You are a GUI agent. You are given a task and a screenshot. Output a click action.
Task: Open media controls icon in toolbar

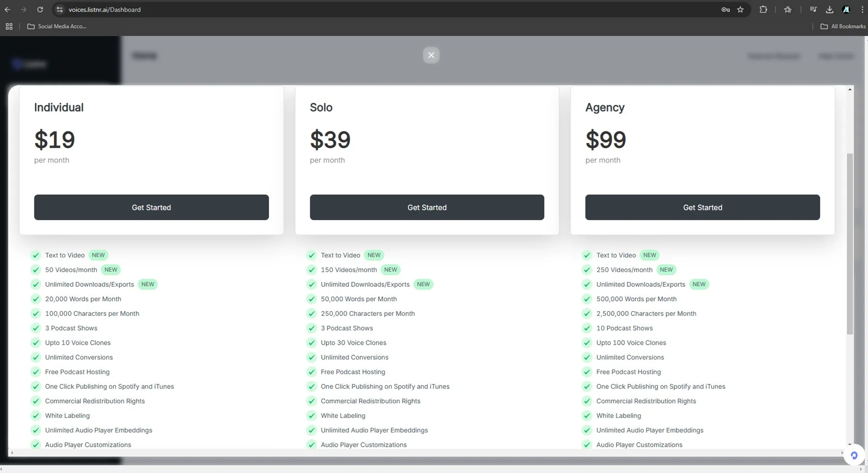(813, 9)
